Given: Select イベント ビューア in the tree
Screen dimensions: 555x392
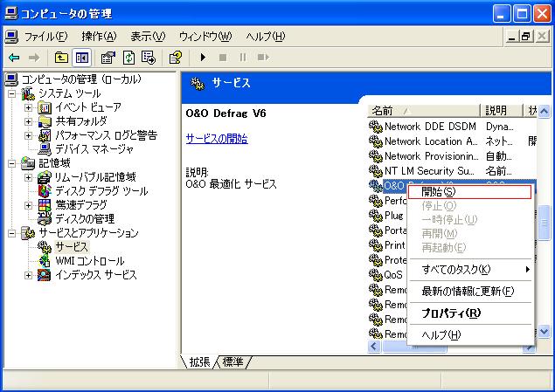Looking at the screenshot, I should (88, 107).
